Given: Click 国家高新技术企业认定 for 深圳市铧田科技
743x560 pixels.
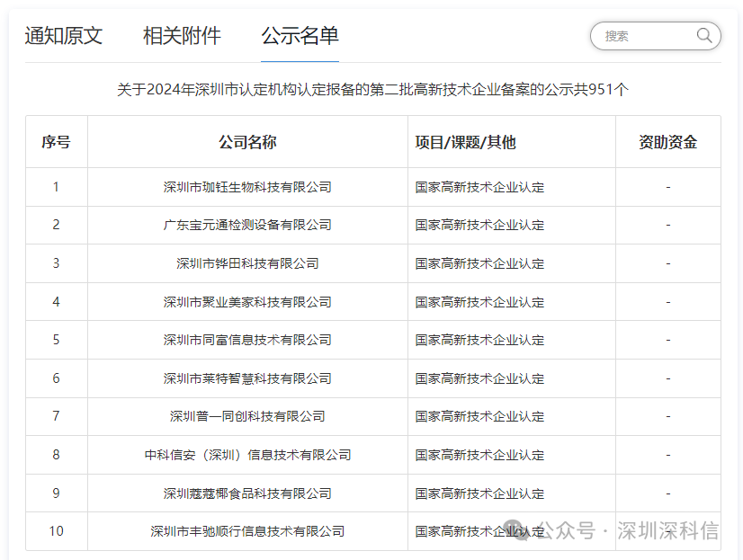Looking at the screenshot, I should [x=479, y=263].
